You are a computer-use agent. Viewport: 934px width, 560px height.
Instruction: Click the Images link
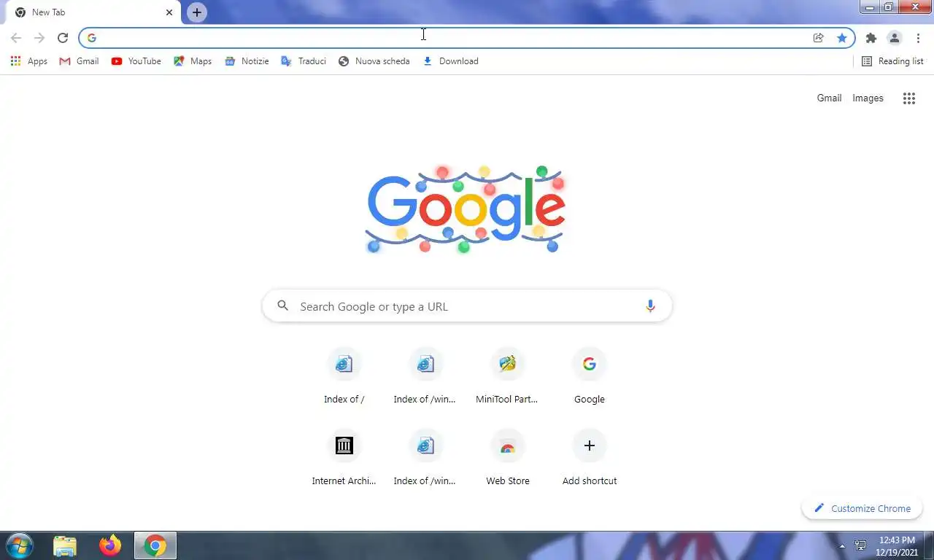[868, 98]
